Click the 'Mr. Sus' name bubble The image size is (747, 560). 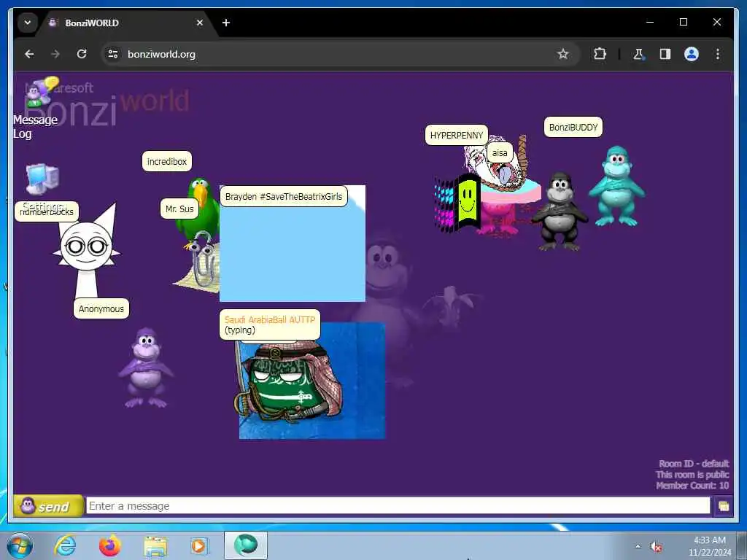pos(179,209)
